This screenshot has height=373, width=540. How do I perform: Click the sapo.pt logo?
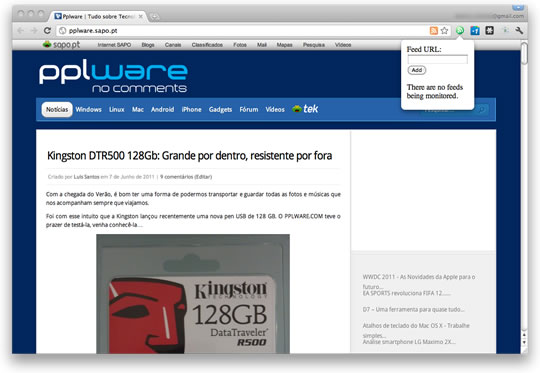[x=61, y=45]
